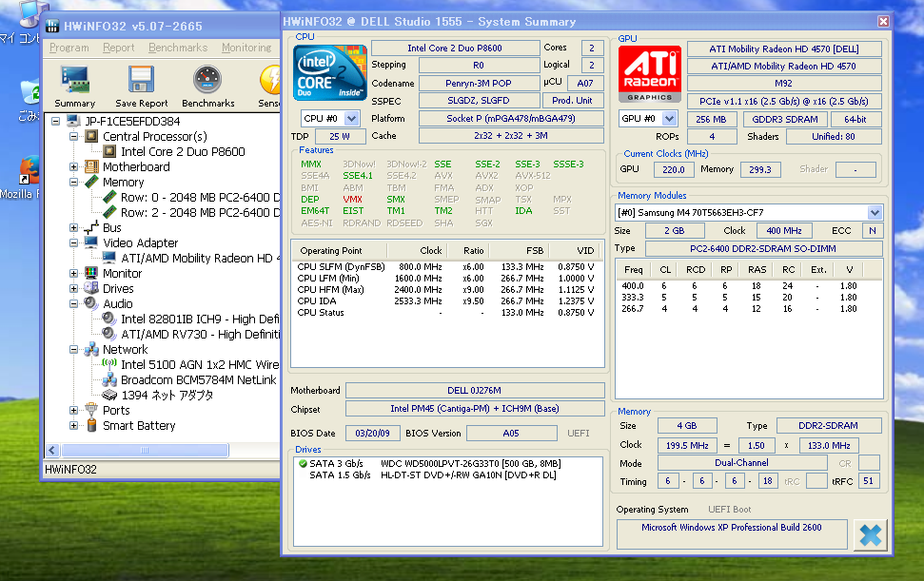
Task: Click the green SATA 3 Gb/s status icon
Action: pos(303,464)
